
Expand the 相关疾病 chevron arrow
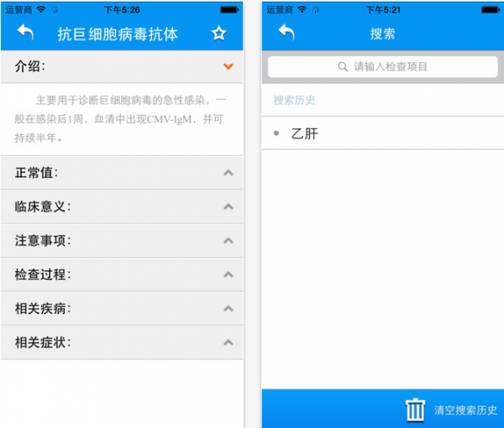tap(228, 309)
